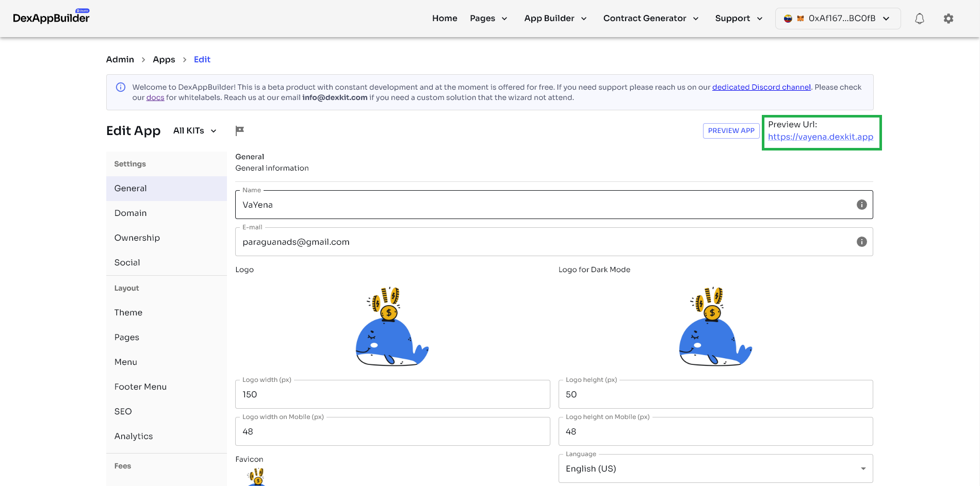The height and width of the screenshot is (486, 980).
Task: Click the DexAppBuilder logo
Action: [x=51, y=18]
